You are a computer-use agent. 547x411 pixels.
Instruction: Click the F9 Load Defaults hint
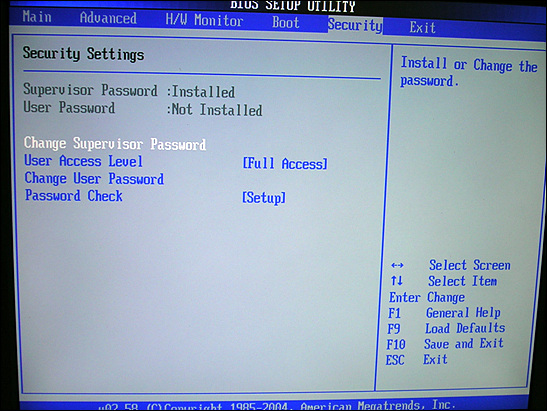coord(446,328)
